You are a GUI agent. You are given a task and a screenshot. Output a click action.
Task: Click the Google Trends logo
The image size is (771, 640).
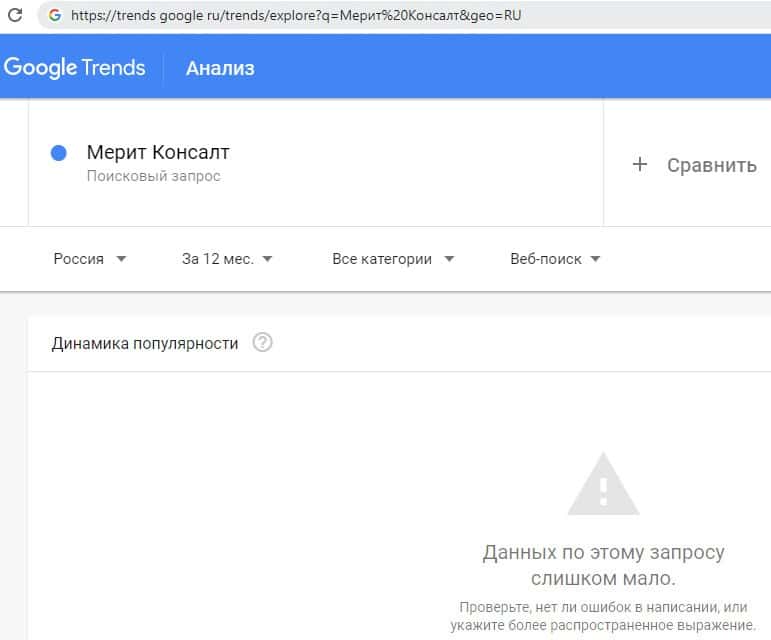(75, 68)
